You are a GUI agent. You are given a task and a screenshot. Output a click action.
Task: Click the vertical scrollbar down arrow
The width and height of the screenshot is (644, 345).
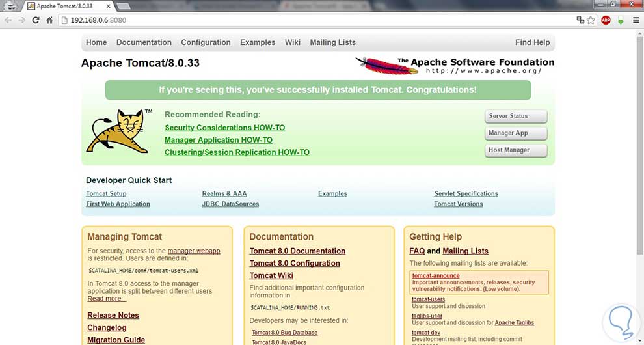click(640, 341)
